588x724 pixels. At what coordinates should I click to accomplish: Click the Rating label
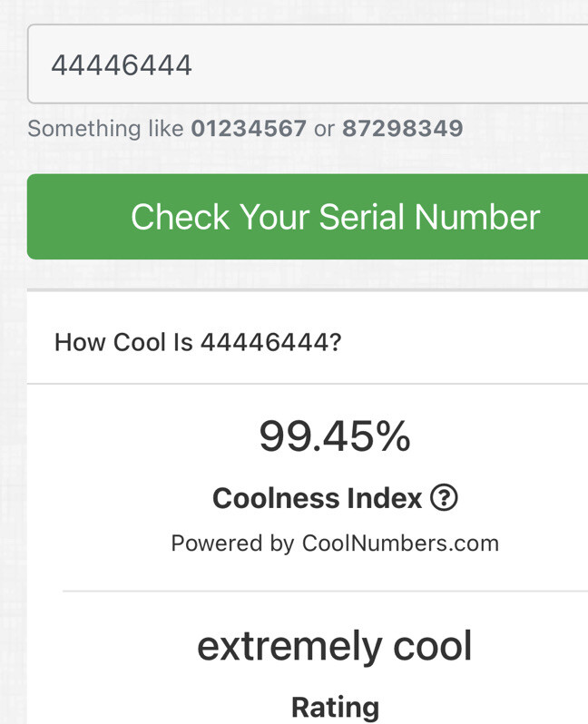click(335, 707)
